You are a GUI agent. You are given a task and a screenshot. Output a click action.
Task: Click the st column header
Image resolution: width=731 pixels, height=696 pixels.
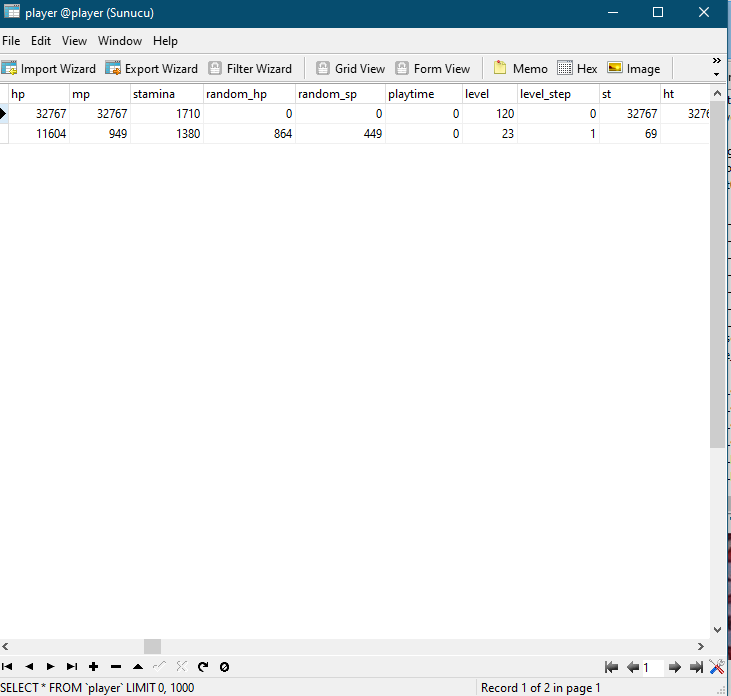[x=630, y=94]
